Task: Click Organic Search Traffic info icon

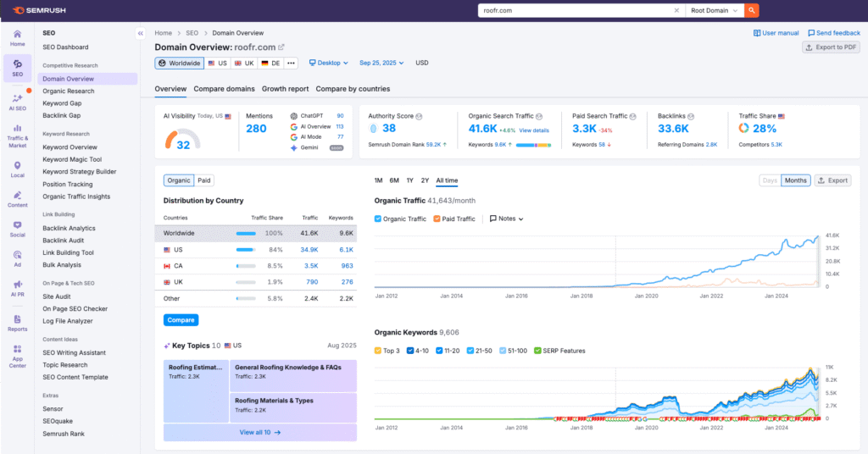Action: [539, 116]
